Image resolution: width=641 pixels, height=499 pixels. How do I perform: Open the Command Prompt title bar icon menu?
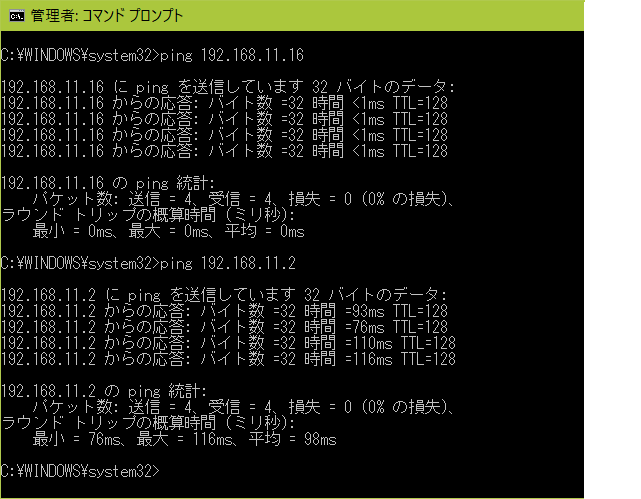coord(17,16)
